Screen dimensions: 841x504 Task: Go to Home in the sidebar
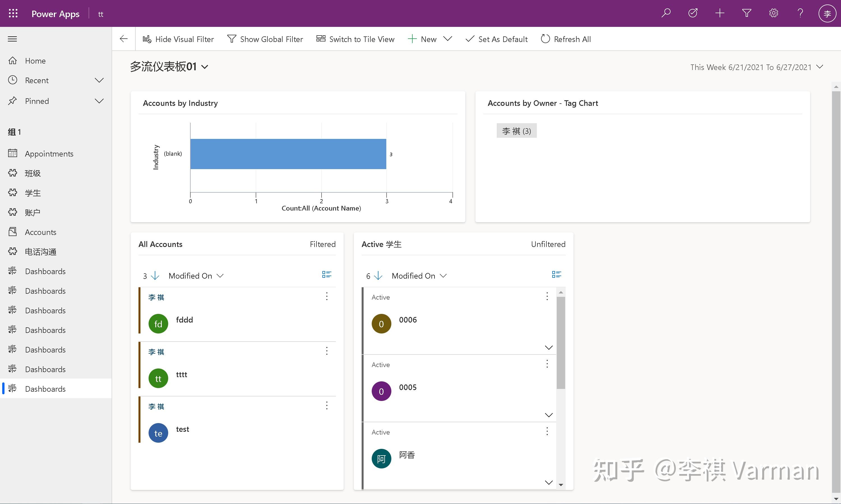tap(35, 61)
